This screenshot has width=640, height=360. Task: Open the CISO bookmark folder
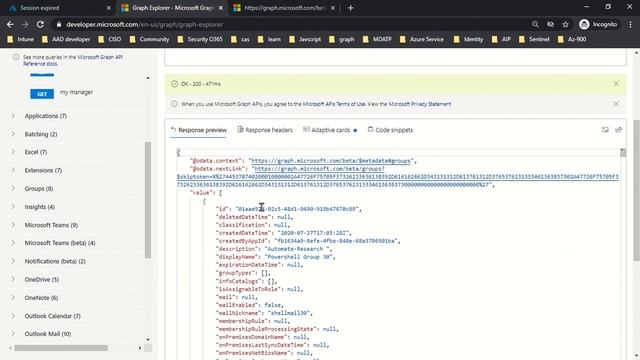(x=110, y=39)
